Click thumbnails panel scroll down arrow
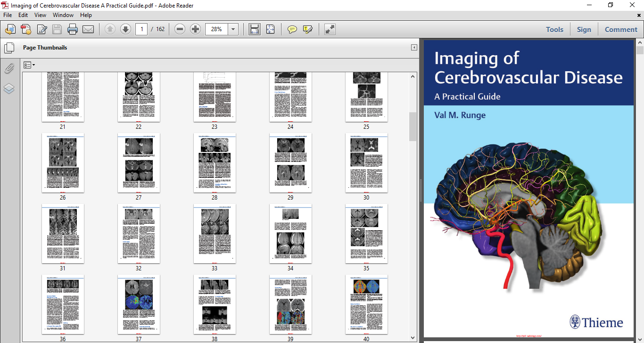The image size is (644, 343). click(x=413, y=337)
